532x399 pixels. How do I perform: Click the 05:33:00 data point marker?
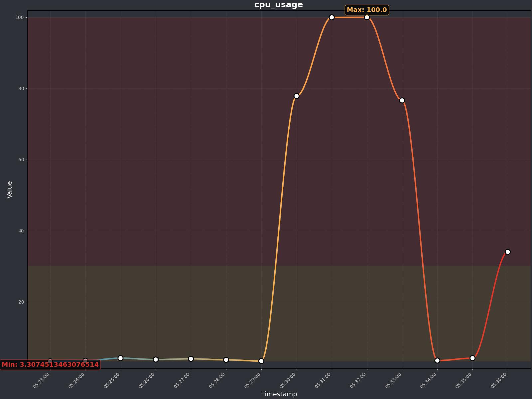(x=402, y=100)
